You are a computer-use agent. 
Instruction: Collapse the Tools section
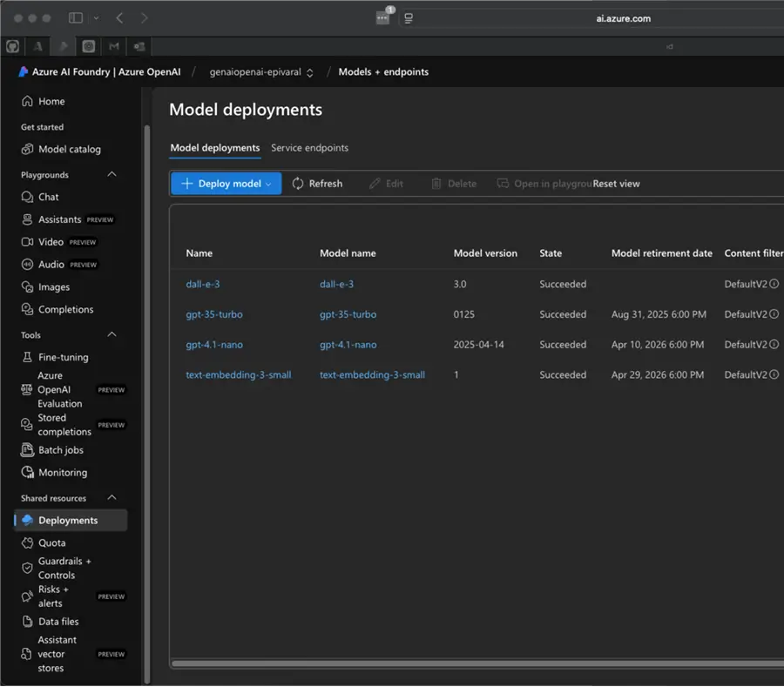(112, 335)
